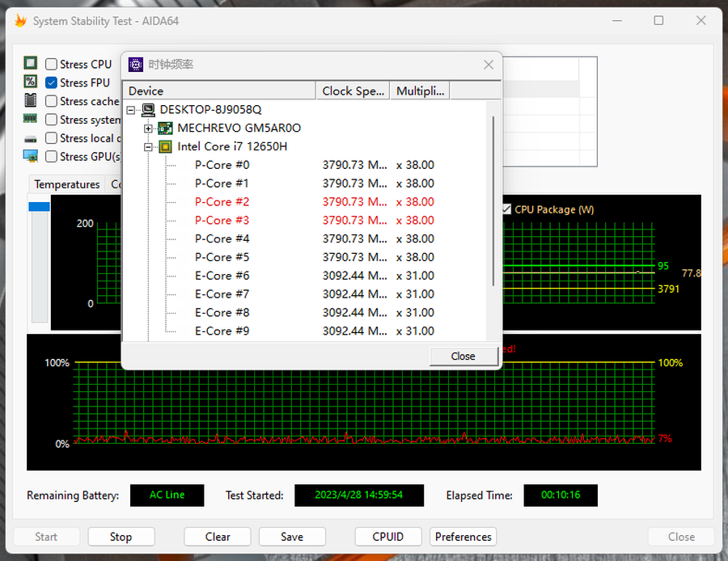
Task: Click the system memory RAM stick icon
Action: coord(30,119)
